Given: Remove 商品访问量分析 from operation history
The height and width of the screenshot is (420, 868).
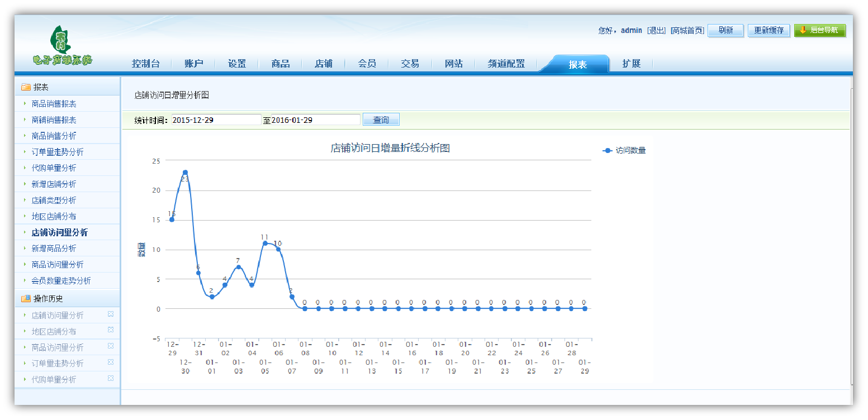Looking at the screenshot, I should pos(110,346).
